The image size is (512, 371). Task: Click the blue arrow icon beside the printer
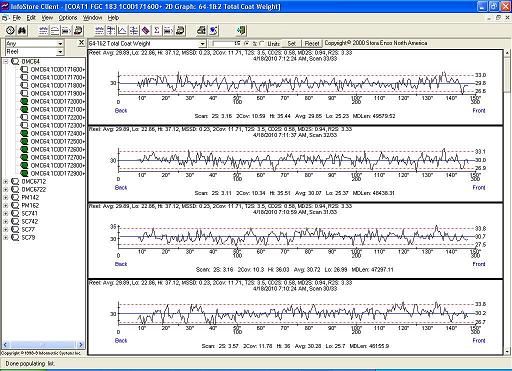213,31
